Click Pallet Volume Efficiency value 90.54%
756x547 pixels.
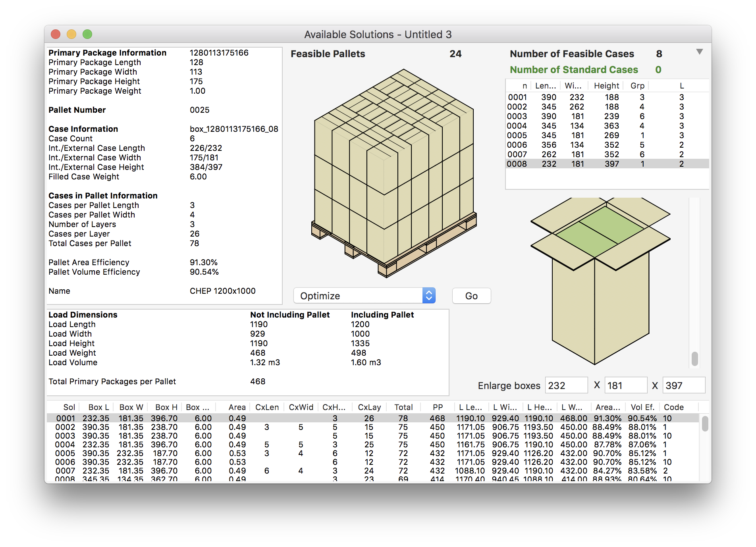(x=204, y=272)
